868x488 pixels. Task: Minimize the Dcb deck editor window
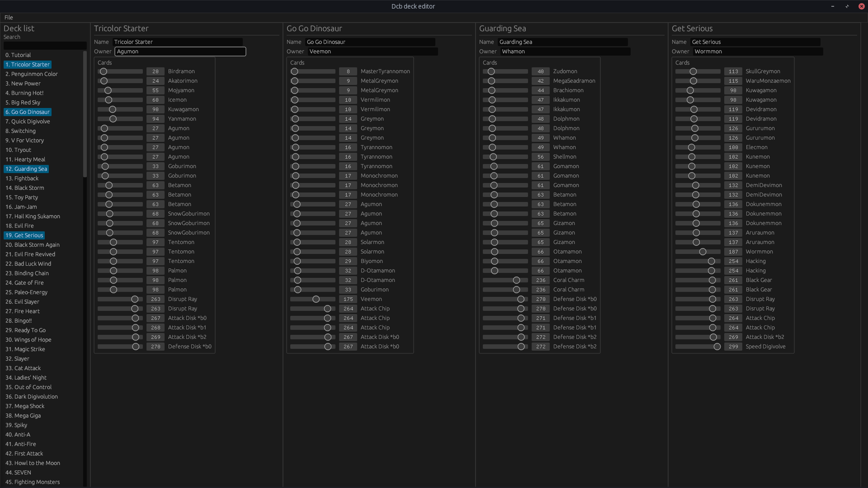[832, 6]
